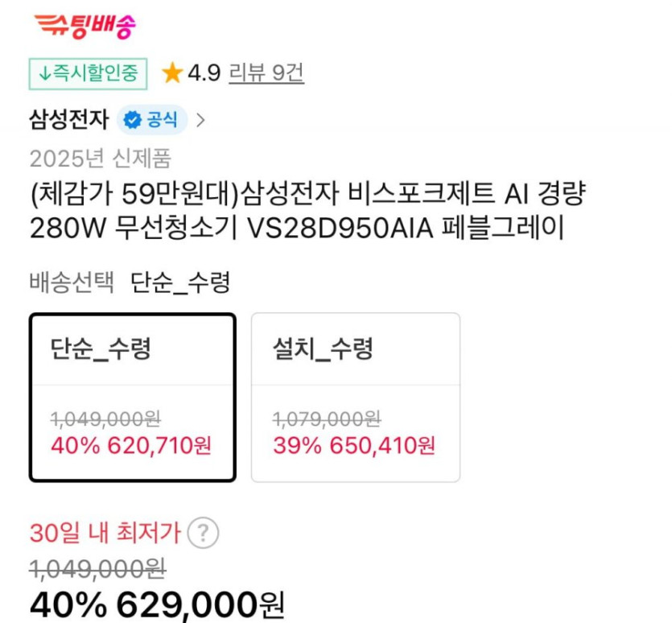Image resolution: width=672 pixels, height=623 pixels.
Task: Tap the 슈팅배송 shooting delivery logo
Action: pyautogui.click(x=85, y=27)
